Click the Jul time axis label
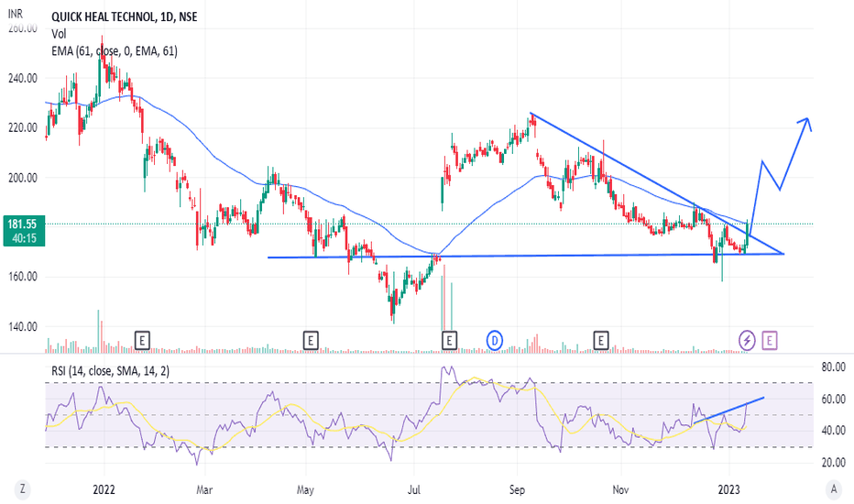This screenshot has width=854, height=504. [x=414, y=489]
